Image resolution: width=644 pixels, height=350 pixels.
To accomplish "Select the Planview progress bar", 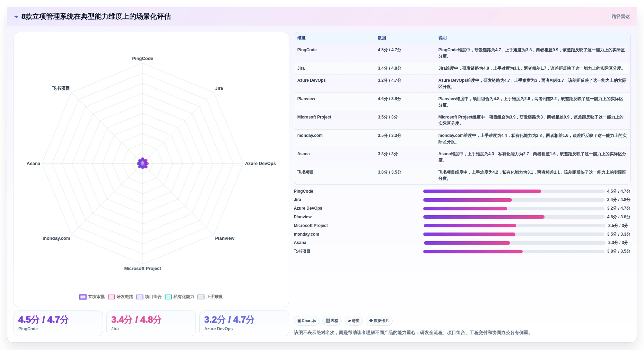I will click(x=514, y=217).
